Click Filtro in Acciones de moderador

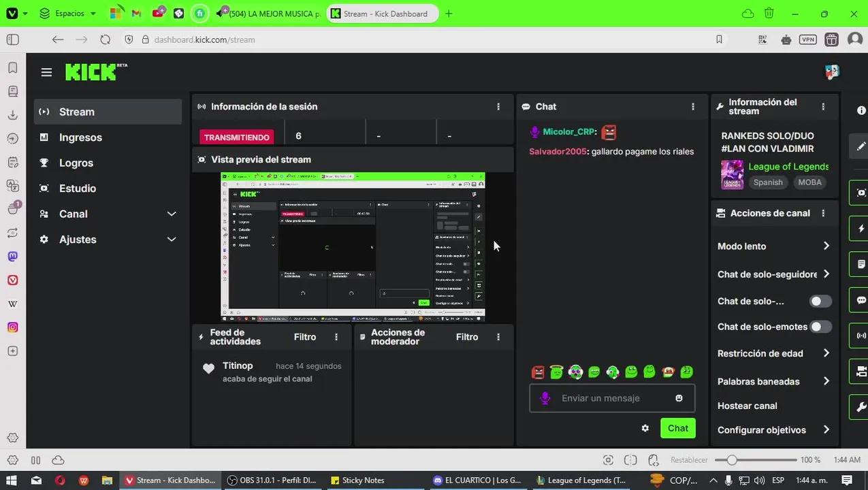point(467,337)
